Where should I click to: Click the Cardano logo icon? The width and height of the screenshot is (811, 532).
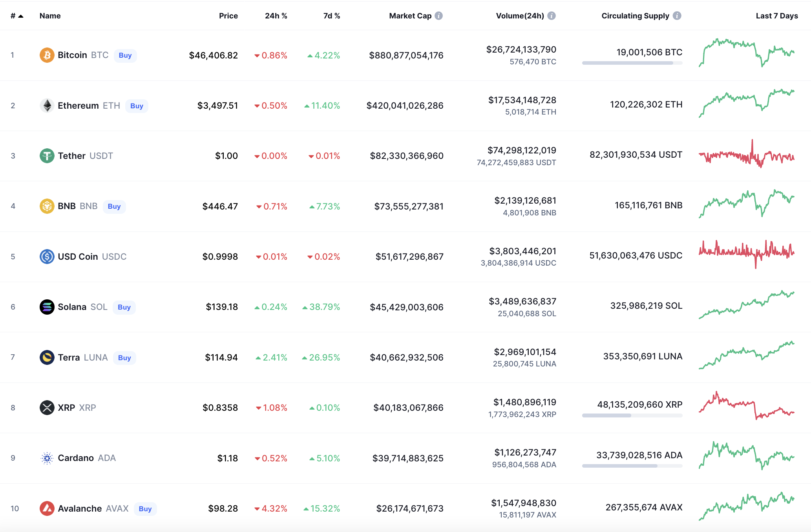point(47,458)
